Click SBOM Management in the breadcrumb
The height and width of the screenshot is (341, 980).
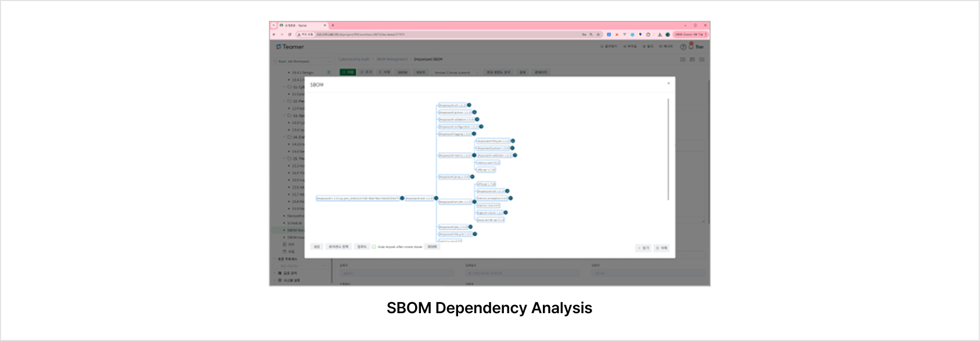(x=392, y=59)
